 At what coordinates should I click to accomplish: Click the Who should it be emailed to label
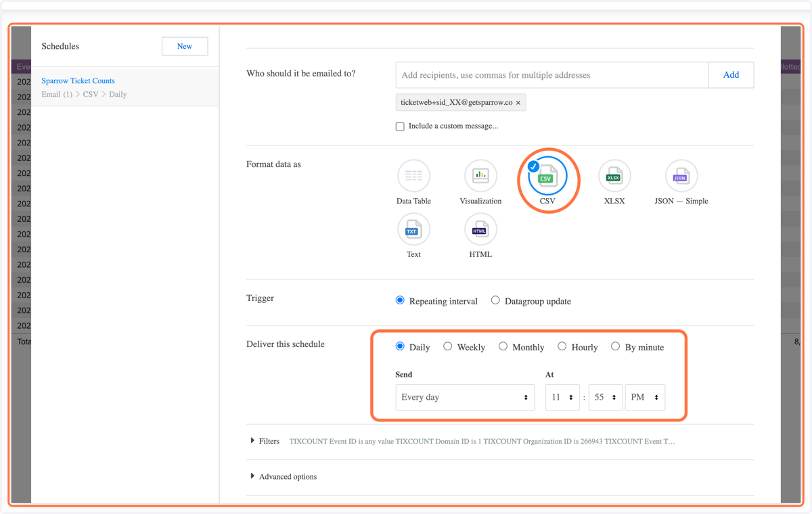[x=300, y=74]
